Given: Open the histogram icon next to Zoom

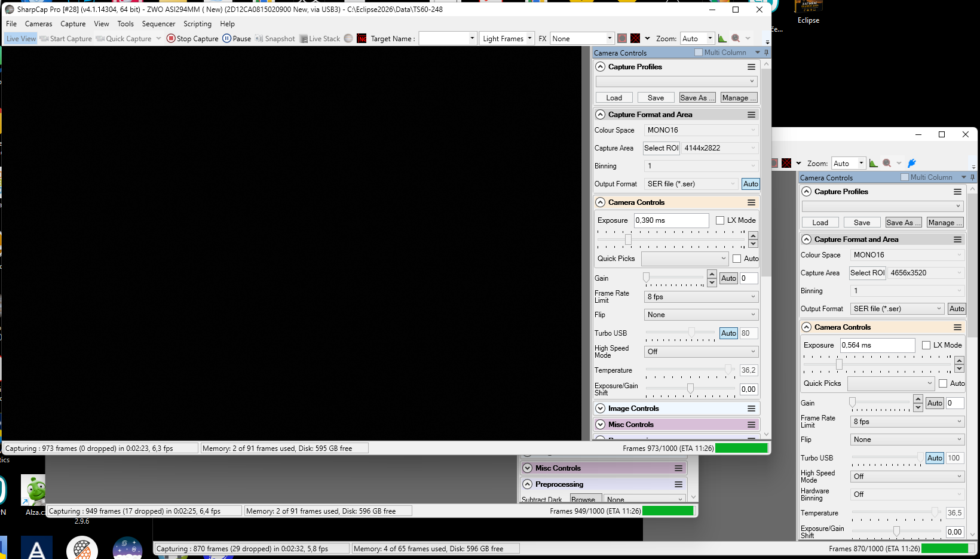Looking at the screenshot, I should pos(722,38).
